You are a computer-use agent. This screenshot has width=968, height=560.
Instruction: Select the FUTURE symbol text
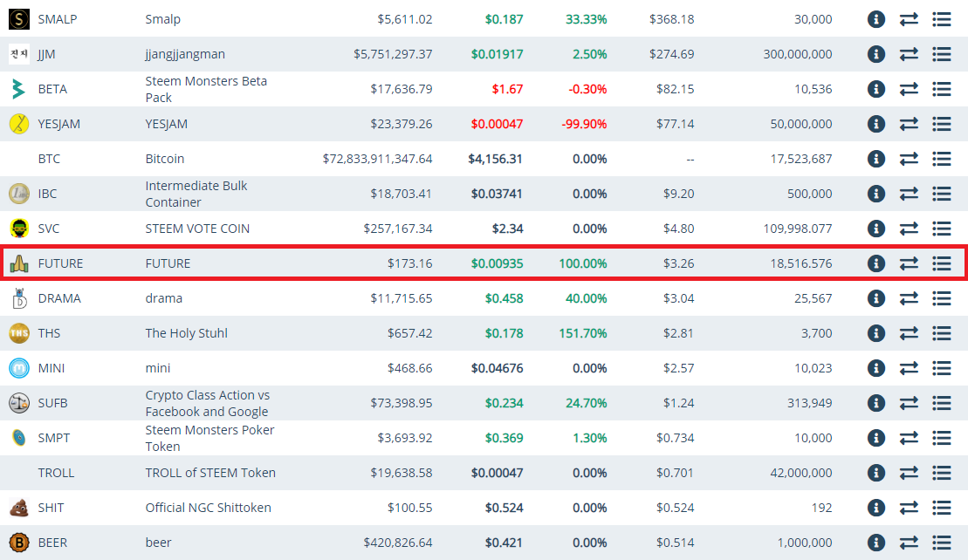(x=60, y=263)
